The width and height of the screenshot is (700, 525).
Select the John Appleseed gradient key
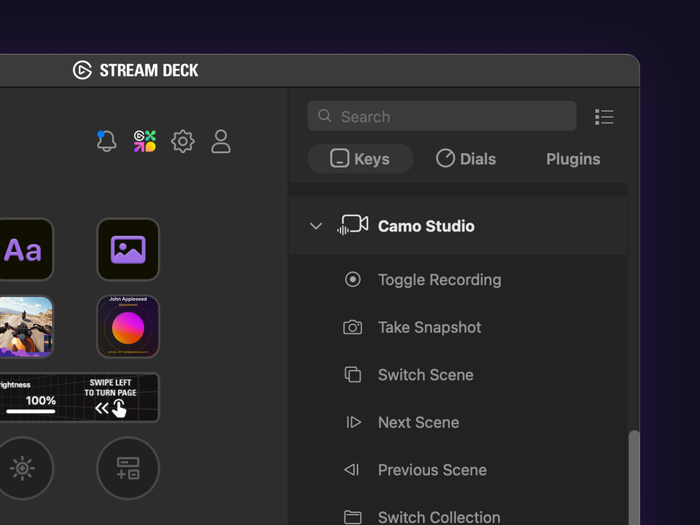(128, 327)
